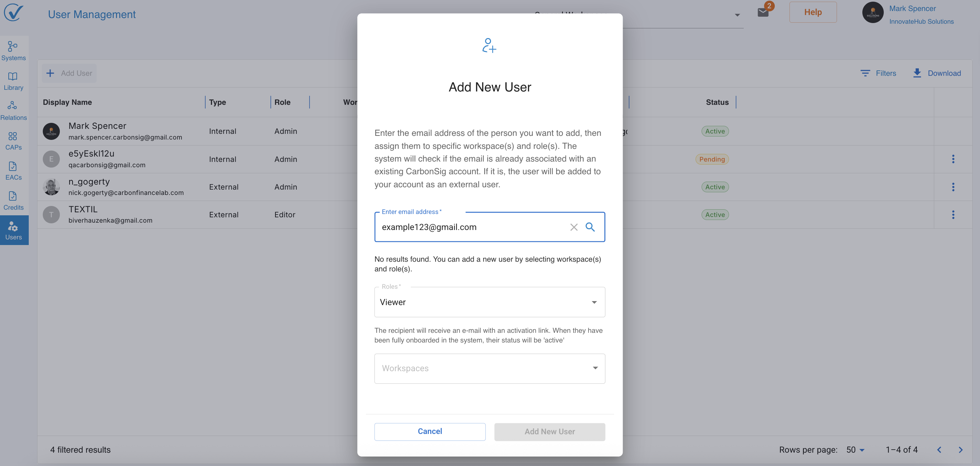The height and width of the screenshot is (466, 980).
Task: Open Systems in the sidebar
Action: (13, 51)
